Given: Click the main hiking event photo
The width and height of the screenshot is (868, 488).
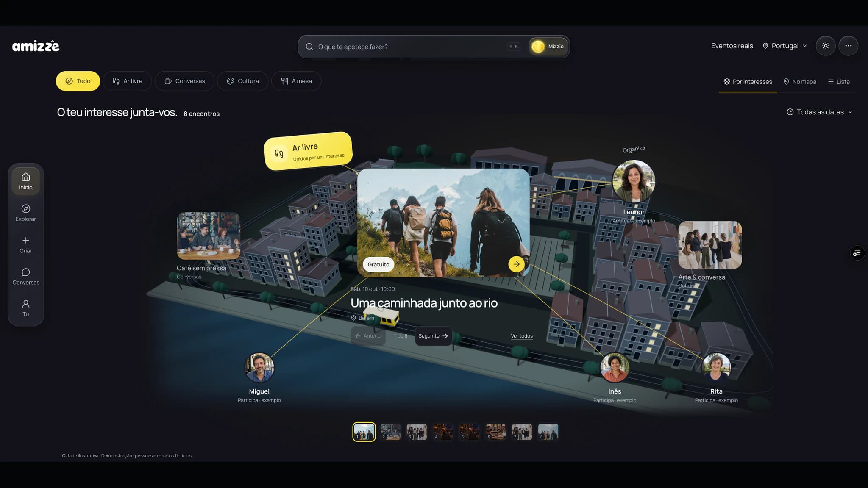Looking at the screenshot, I should (x=443, y=223).
